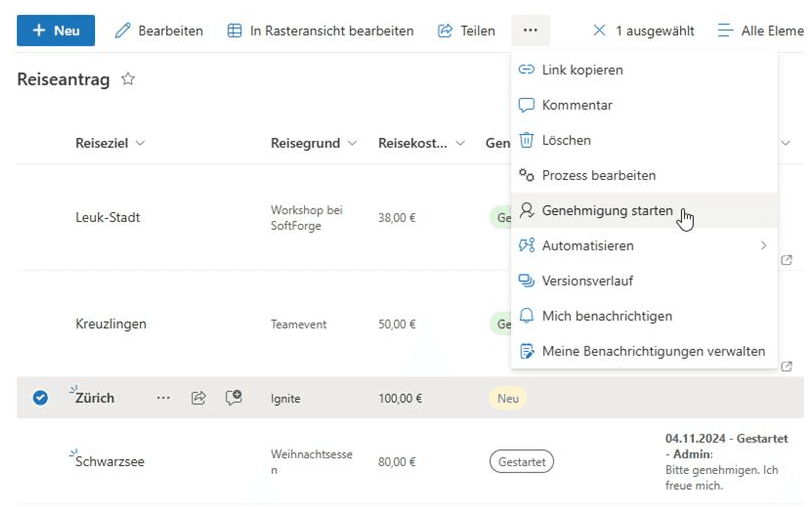Open the Schwarzsee list item
Image resolution: width=811 pixels, height=507 pixels.
pyautogui.click(x=110, y=462)
